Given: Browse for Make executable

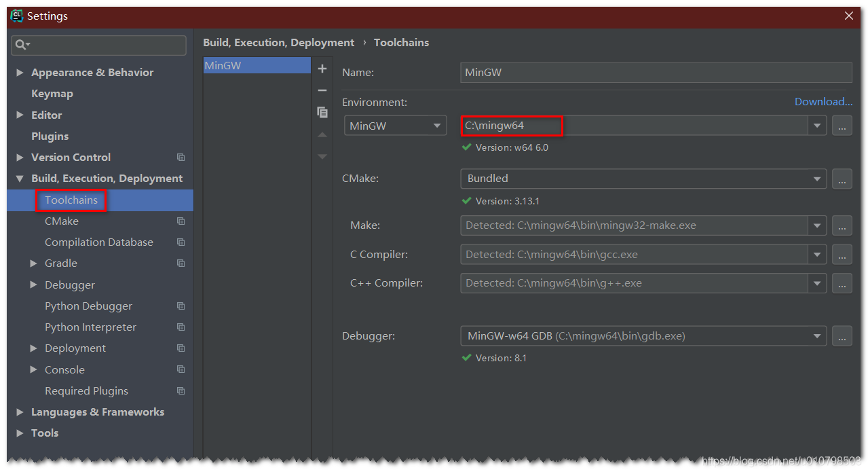Looking at the screenshot, I should pyautogui.click(x=842, y=225).
